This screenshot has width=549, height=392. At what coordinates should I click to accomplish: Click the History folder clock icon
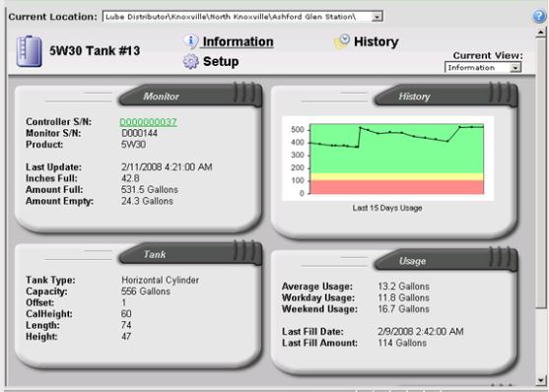pyautogui.click(x=342, y=42)
